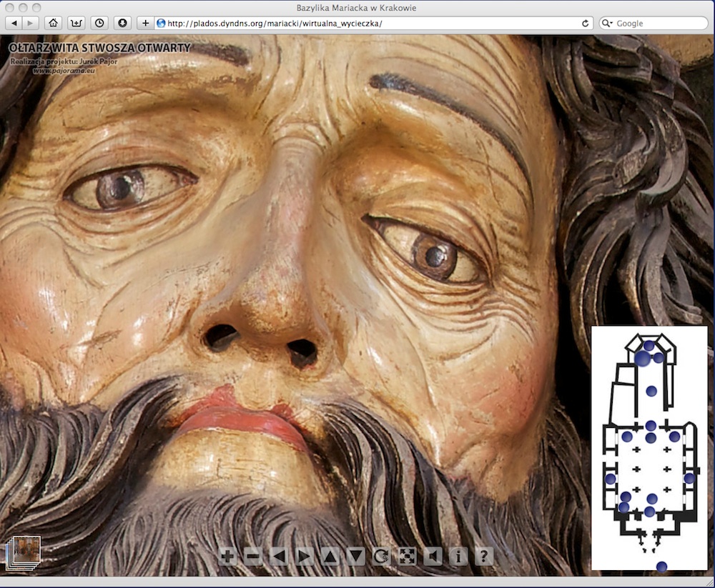Click the largest hotspot on the floor plan
The width and height of the screenshot is (715, 588).
pos(643,358)
